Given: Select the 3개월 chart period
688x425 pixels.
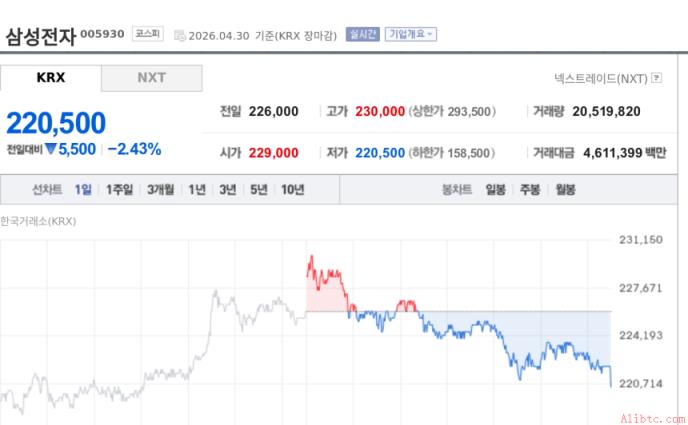Looking at the screenshot, I should [x=161, y=189].
